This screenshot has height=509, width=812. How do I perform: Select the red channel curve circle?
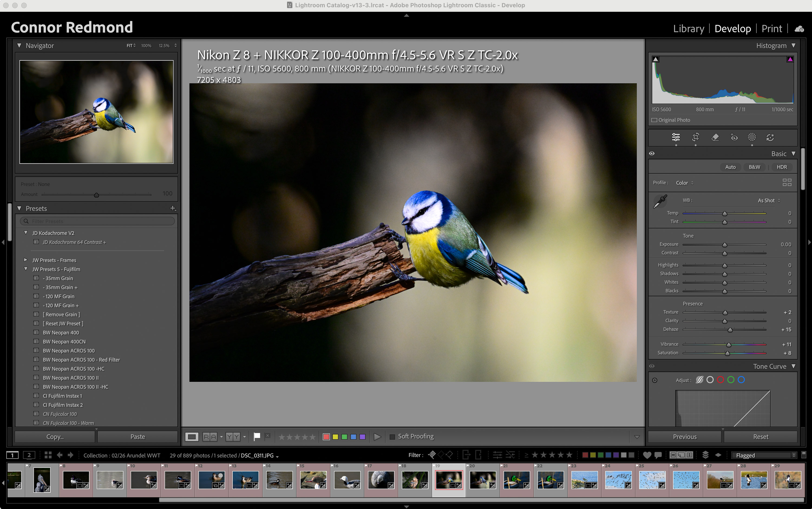[x=721, y=380]
